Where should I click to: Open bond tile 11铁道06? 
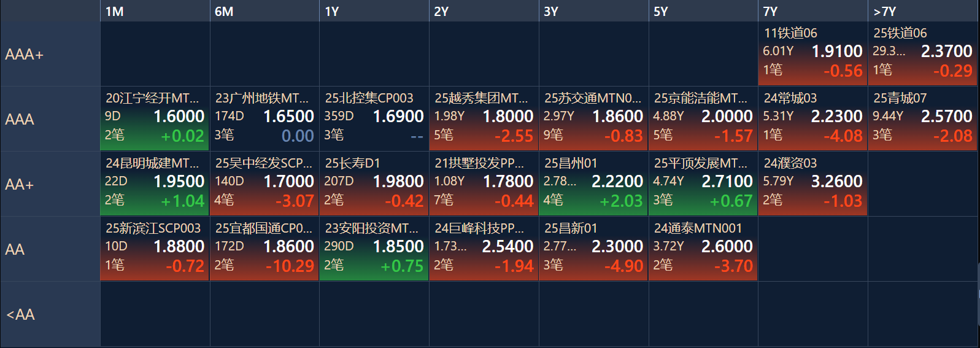pyautogui.click(x=813, y=54)
